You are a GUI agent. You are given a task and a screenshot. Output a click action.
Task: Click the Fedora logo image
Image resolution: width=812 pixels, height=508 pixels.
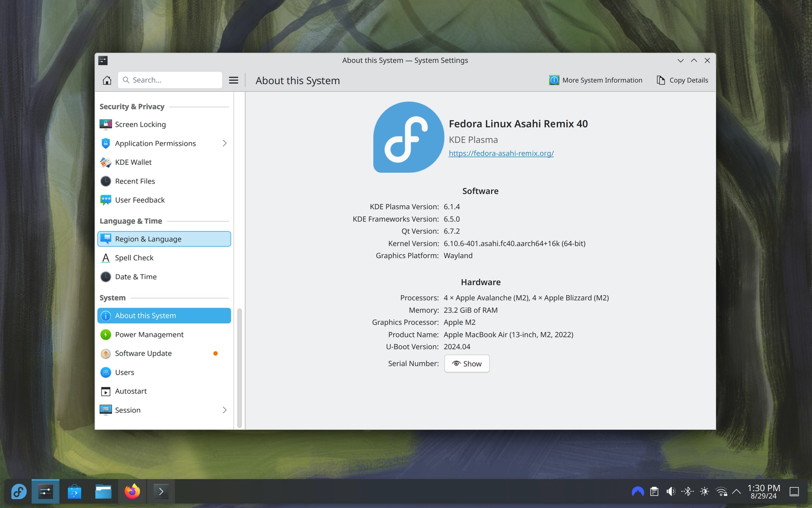(408, 137)
